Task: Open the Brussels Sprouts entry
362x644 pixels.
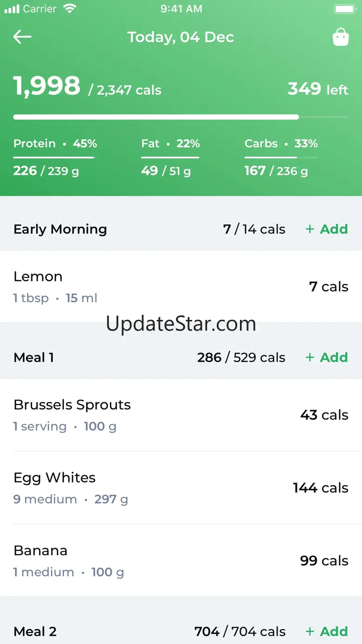Action: 181,415
